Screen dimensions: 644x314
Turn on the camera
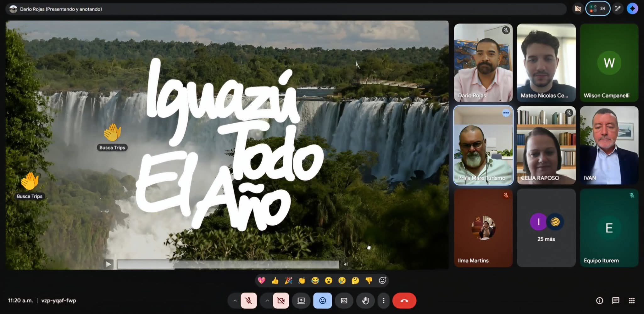281,301
